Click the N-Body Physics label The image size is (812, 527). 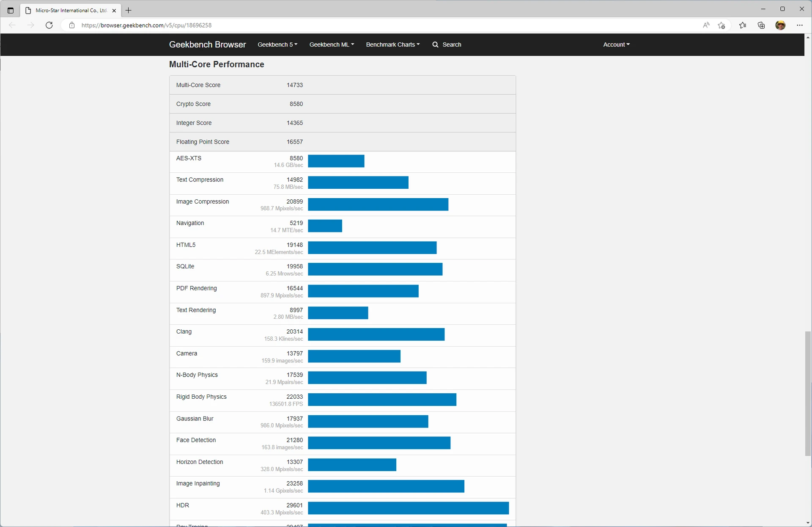pos(197,375)
